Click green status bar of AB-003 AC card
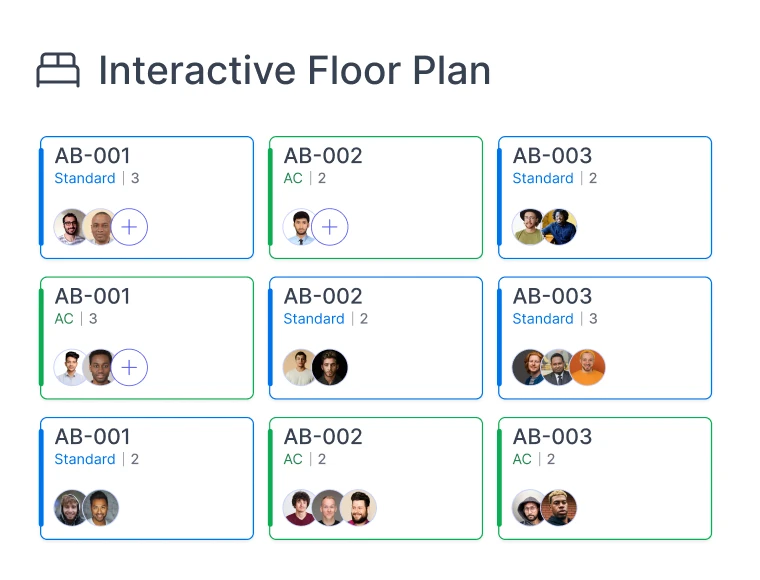 499,478
